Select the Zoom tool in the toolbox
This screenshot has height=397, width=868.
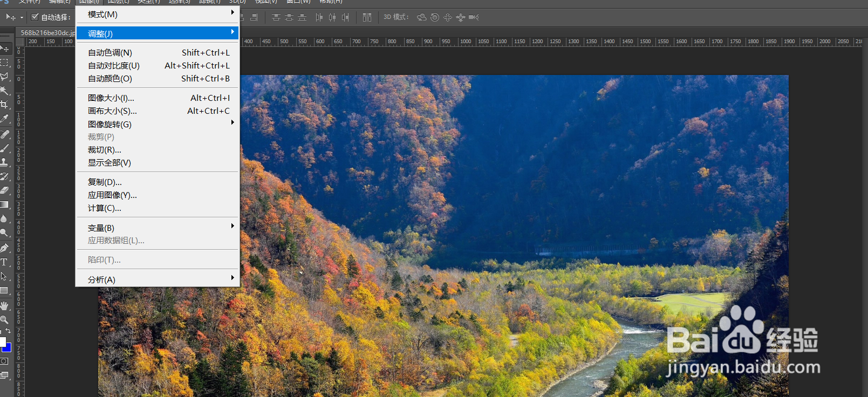(4, 319)
